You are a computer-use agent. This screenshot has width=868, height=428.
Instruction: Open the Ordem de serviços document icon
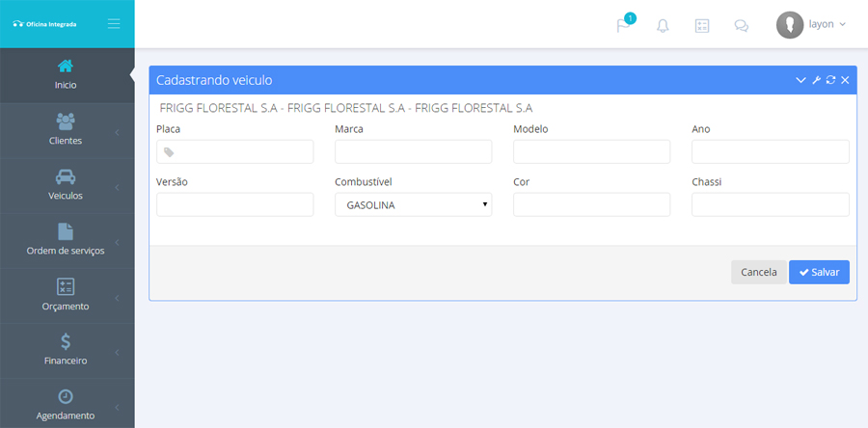pyautogui.click(x=66, y=231)
